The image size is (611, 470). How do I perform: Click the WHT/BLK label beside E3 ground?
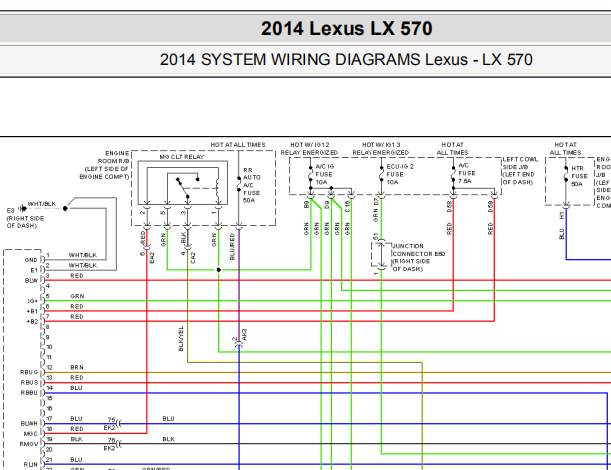tap(42, 204)
